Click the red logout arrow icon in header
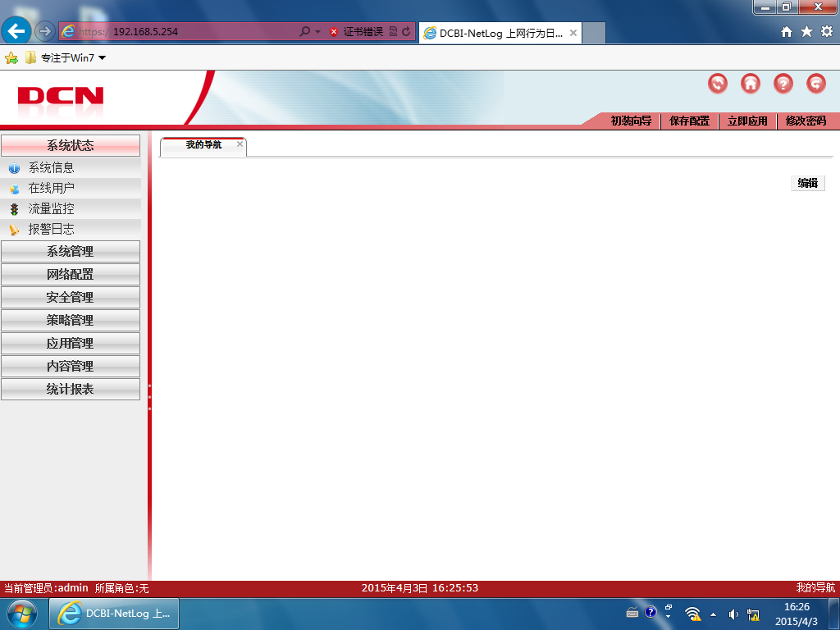 [x=816, y=84]
